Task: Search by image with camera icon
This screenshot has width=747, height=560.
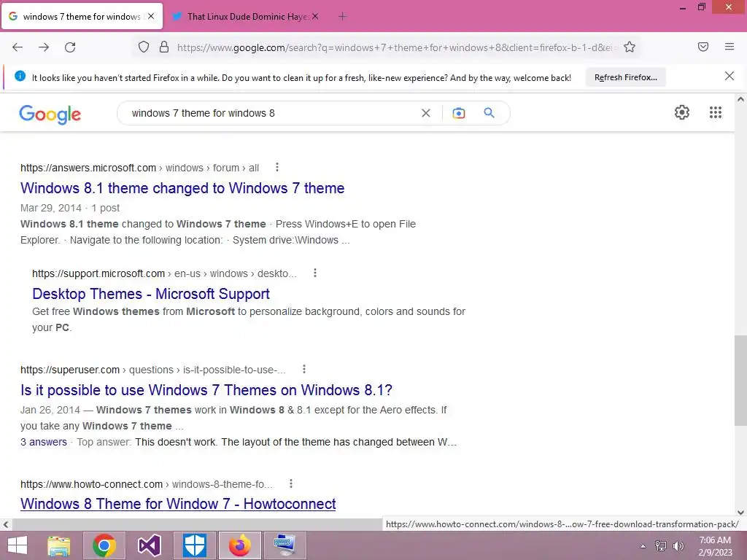Action: click(x=459, y=113)
